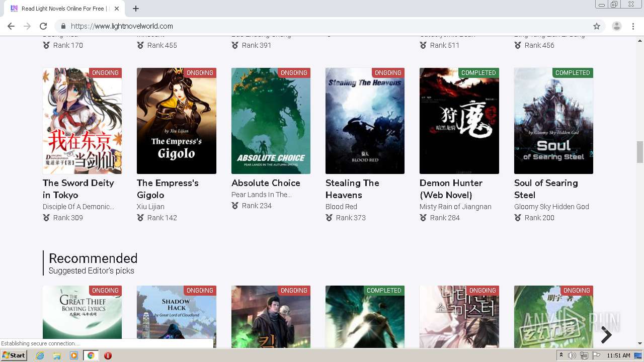644x362 pixels.
Task: Click the system tray volume speaker icon
Action: point(572,355)
